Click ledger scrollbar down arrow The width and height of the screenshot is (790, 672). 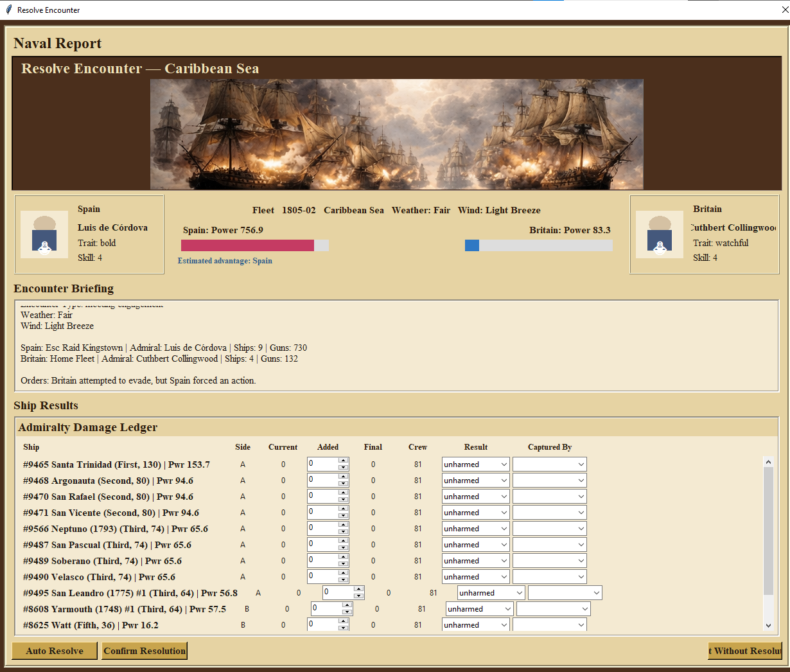click(x=768, y=626)
